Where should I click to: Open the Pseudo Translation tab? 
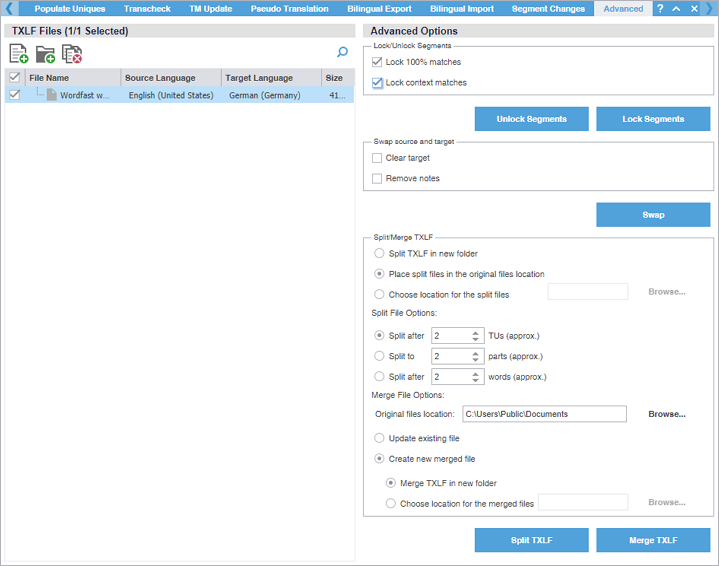(x=288, y=9)
